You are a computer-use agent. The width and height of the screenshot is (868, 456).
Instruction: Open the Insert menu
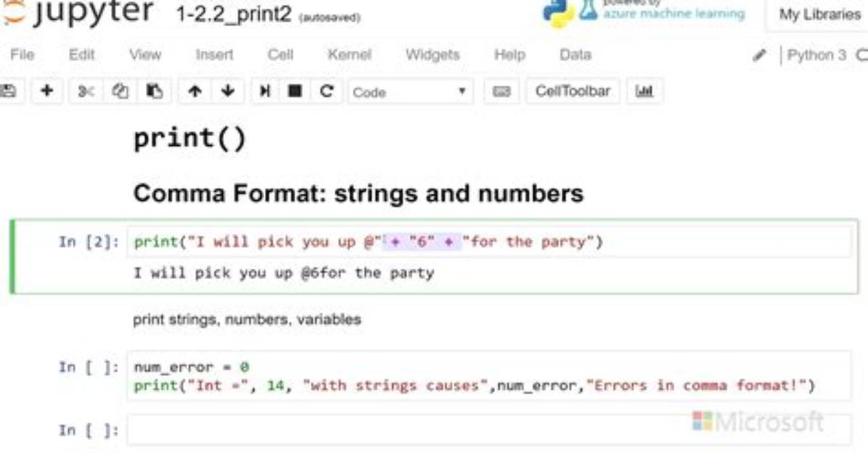point(214,55)
